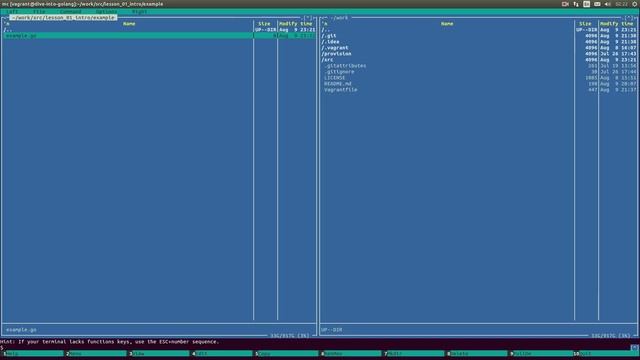
Task: Click the right panel history arrow [^]
Action: tap(629, 18)
